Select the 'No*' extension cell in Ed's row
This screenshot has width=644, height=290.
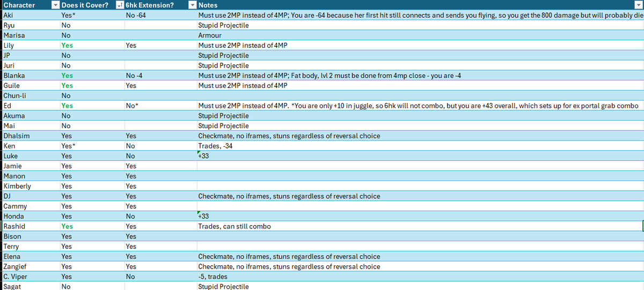tap(160, 106)
